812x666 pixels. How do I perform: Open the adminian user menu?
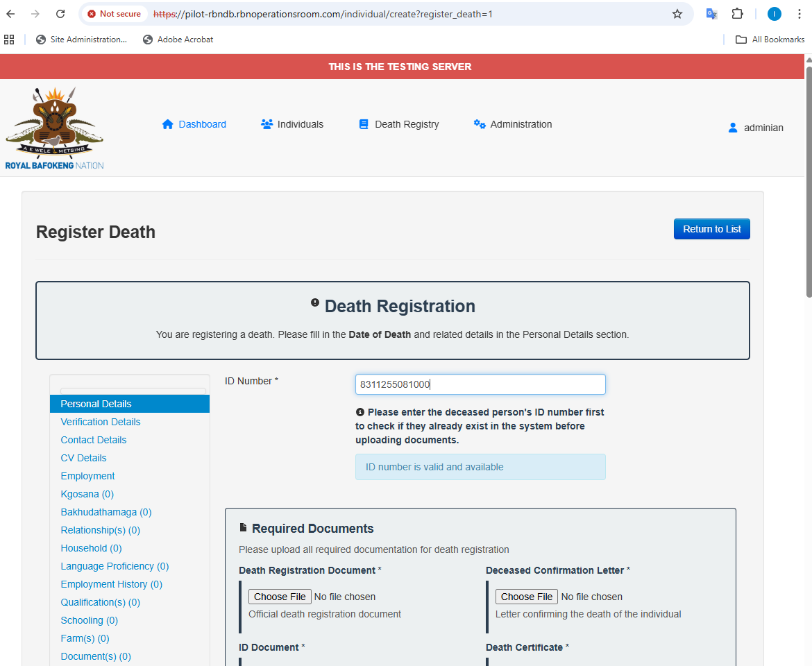(x=755, y=128)
